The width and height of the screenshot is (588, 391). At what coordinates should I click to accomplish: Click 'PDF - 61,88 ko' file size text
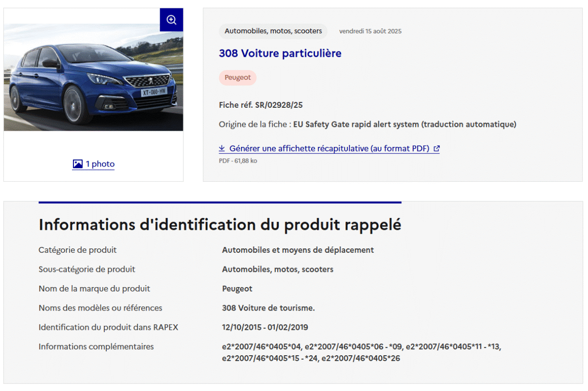238,161
